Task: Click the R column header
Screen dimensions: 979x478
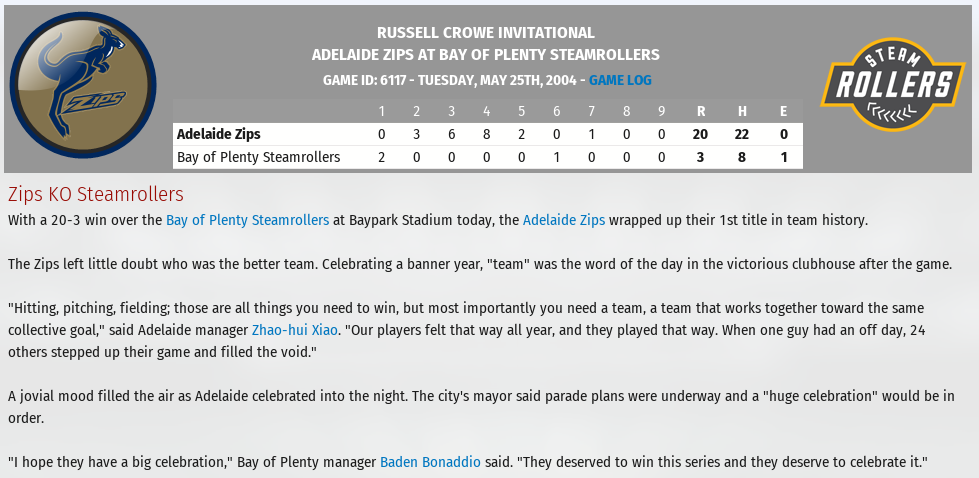Action: (701, 112)
